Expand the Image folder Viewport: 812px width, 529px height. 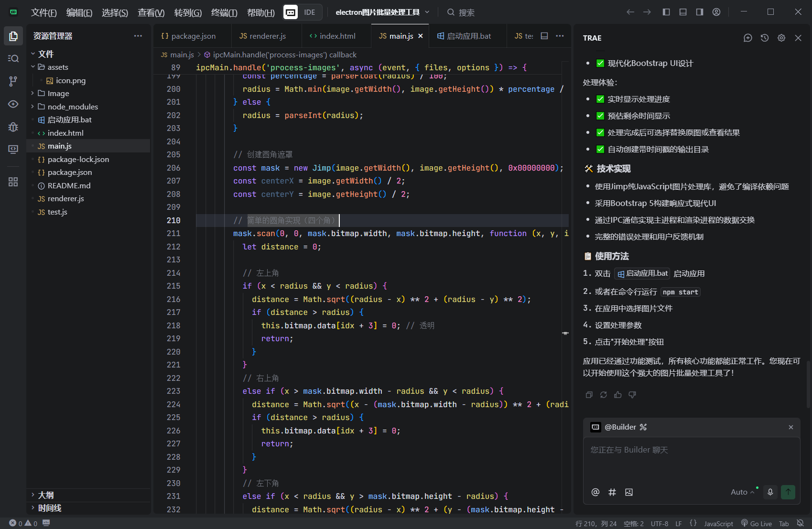point(58,94)
